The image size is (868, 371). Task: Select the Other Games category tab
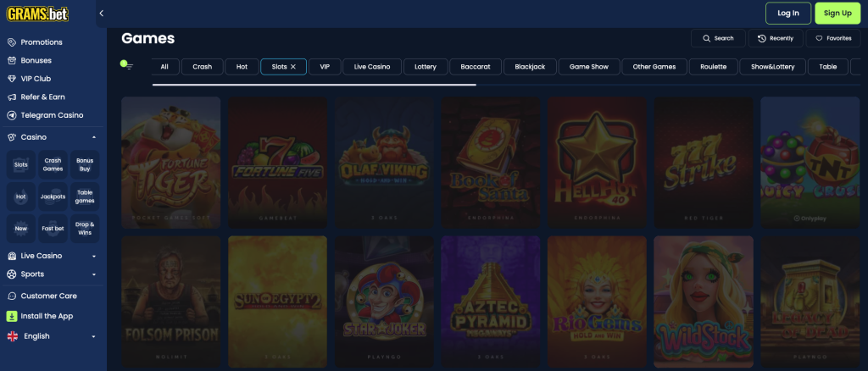click(x=654, y=66)
